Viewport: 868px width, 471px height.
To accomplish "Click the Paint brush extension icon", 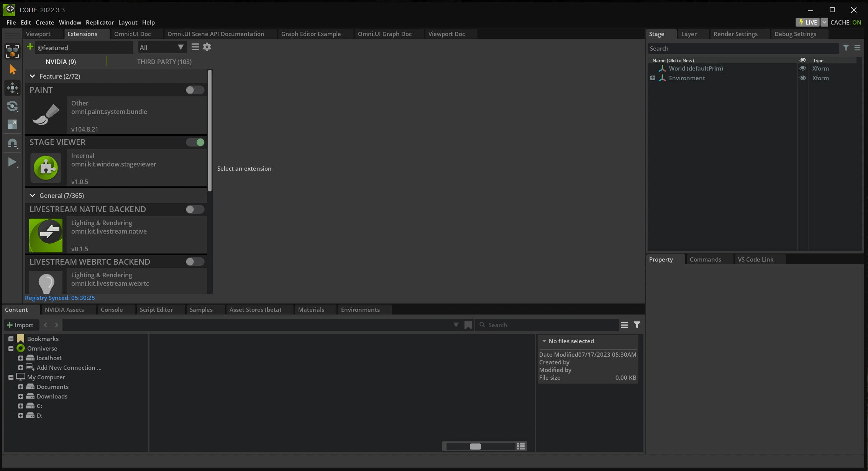I will 46,115.
